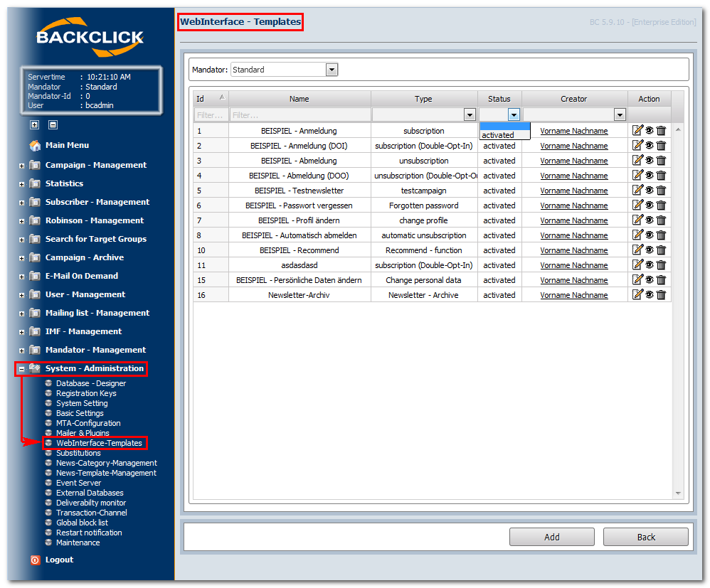
Task: Open the Type column filter dropdown
Action: point(470,115)
